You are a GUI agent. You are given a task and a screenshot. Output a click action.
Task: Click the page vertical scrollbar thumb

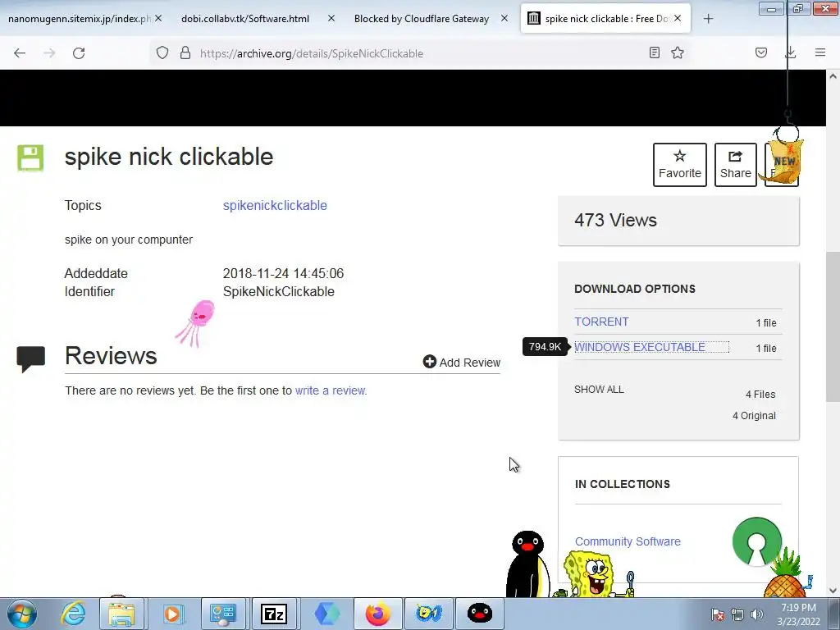point(833,326)
